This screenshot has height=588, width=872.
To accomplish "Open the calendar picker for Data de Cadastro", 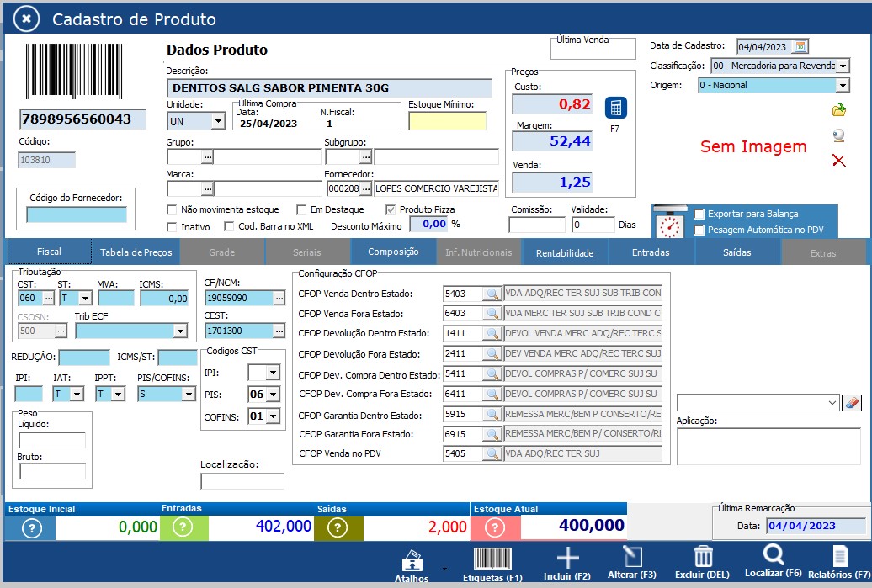I will click(x=800, y=46).
